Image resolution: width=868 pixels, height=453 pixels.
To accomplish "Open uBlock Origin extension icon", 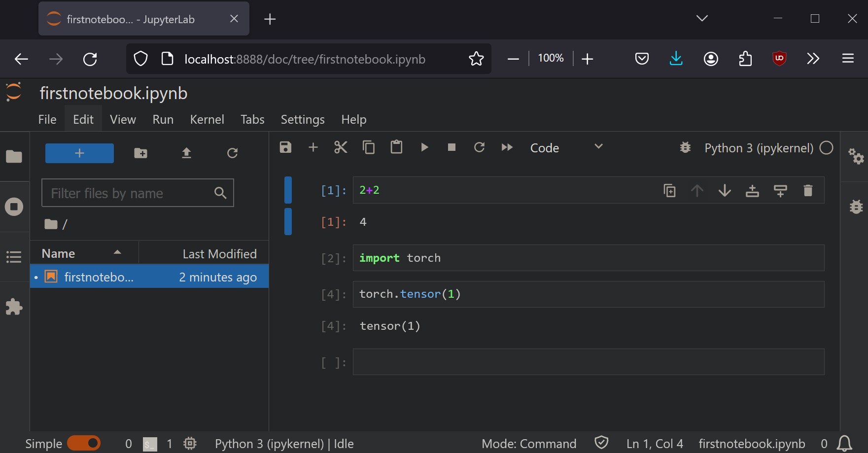I will coord(779,59).
